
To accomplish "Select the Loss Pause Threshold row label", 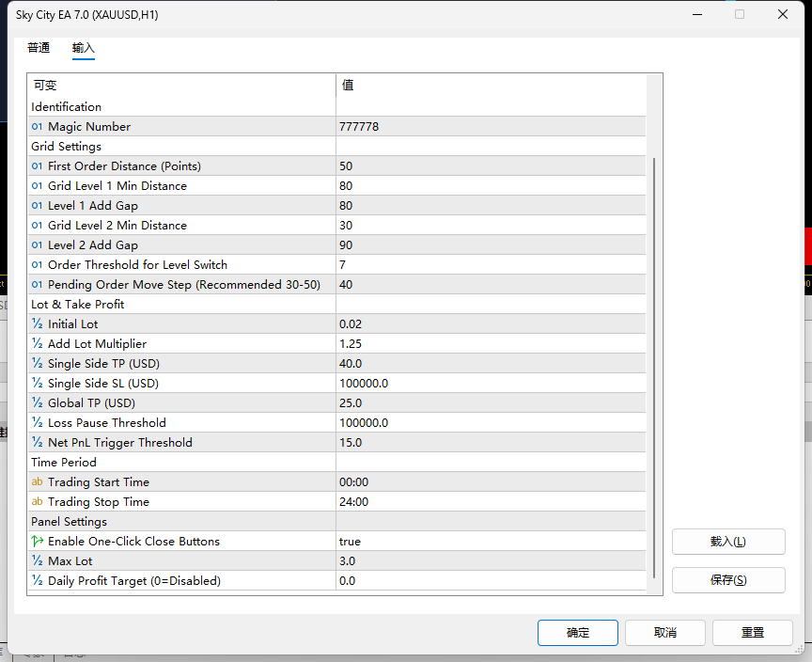I will (x=107, y=423).
